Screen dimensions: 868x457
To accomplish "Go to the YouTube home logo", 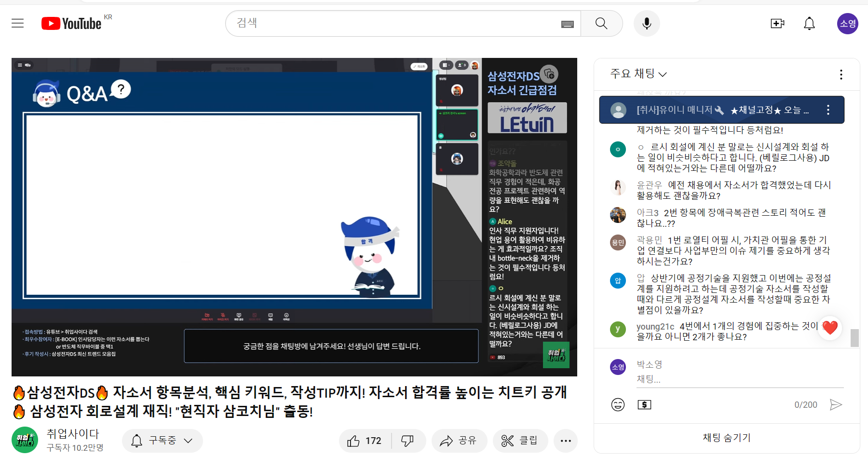I will (71, 23).
